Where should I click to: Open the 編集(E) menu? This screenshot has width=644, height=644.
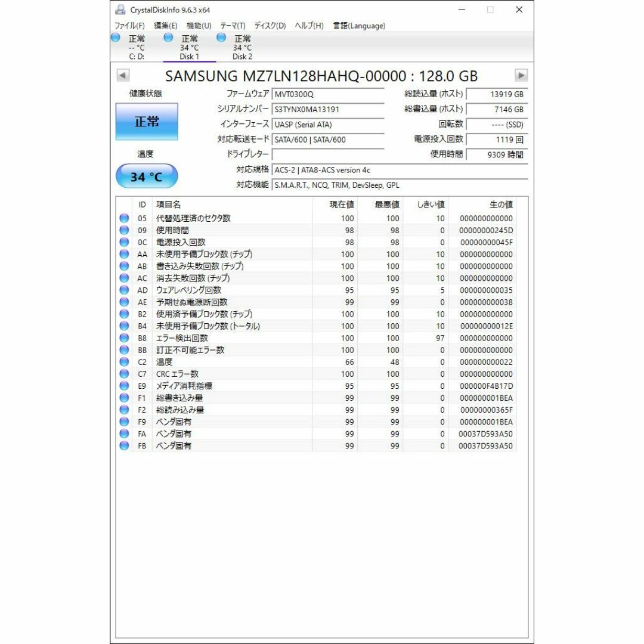click(x=166, y=26)
